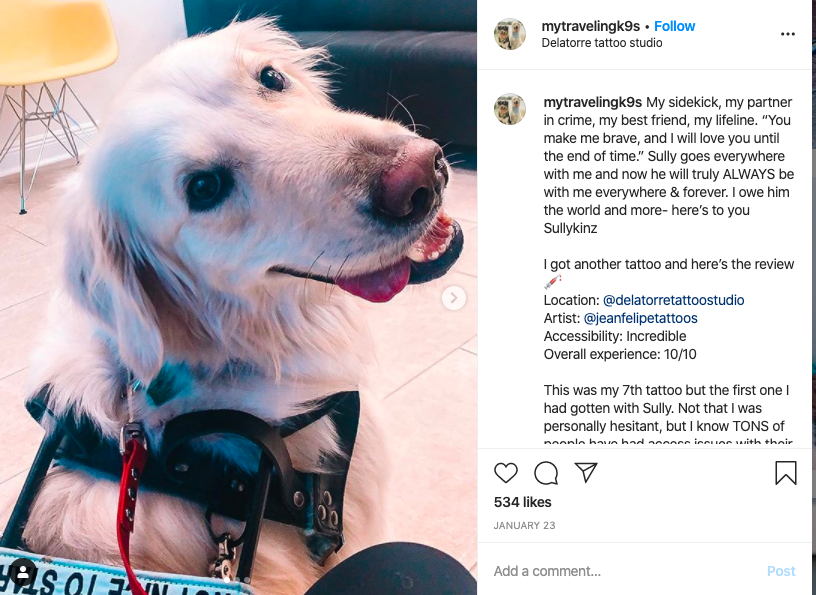Visit the @jeanfelipetattoos artist profile

pyautogui.click(x=640, y=318)
